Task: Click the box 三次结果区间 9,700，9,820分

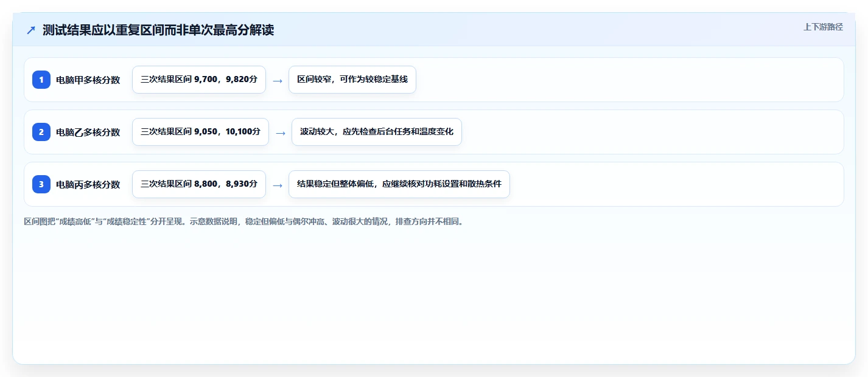Action: pyautogui.click(x=199, y=80)
